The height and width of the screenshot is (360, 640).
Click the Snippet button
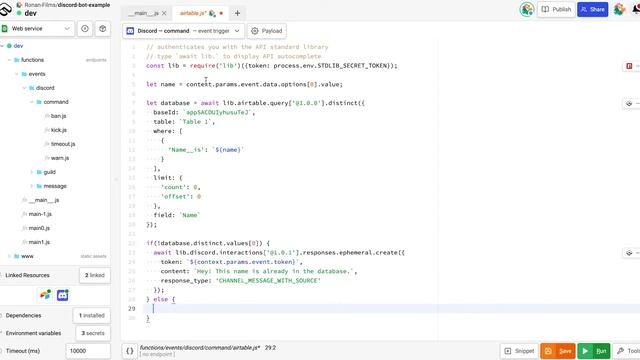coord(519,351)
